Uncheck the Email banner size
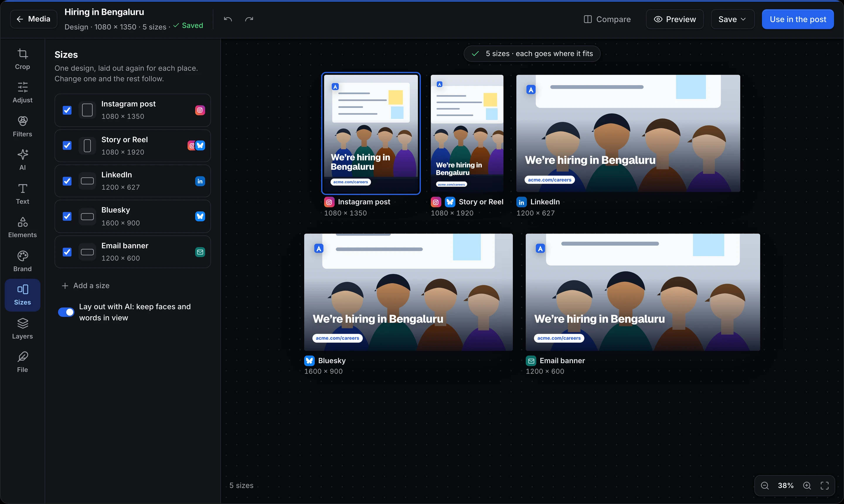Screen dimensions: 844x504 (x=67, y=252)
